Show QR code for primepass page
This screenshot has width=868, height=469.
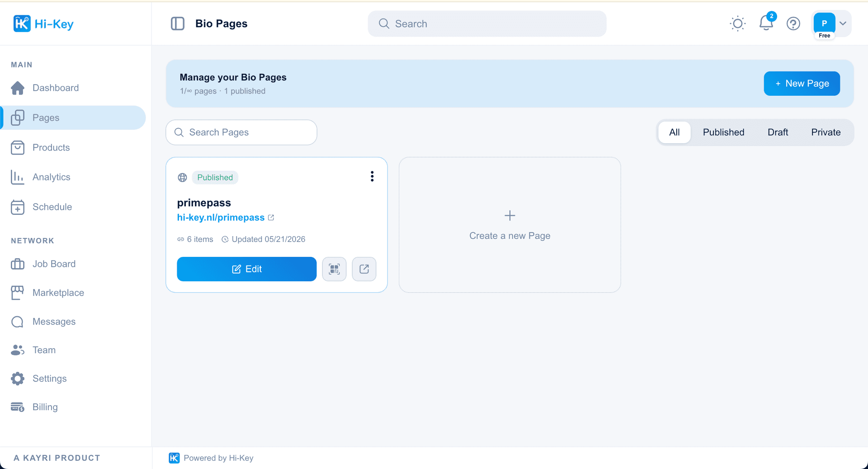coord(335,269)
